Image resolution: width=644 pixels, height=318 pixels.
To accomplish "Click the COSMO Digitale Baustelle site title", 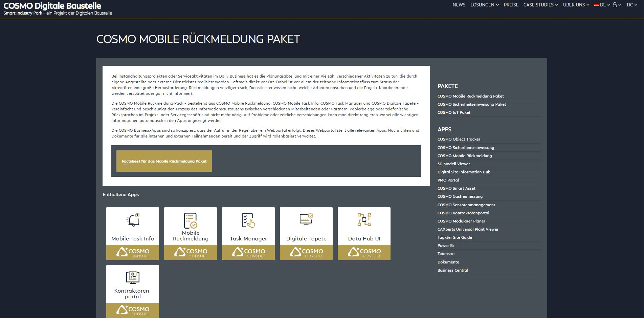I will coord(52,6).
